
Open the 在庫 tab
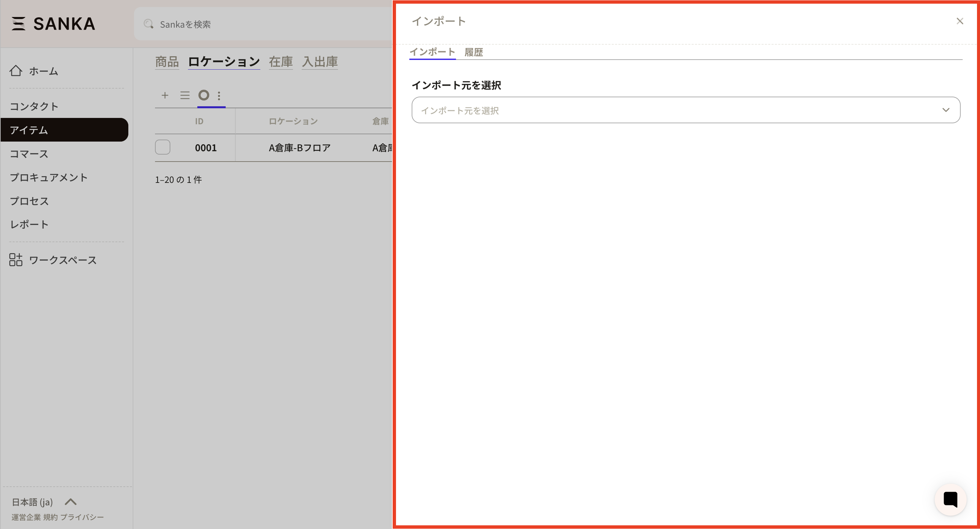281,62
